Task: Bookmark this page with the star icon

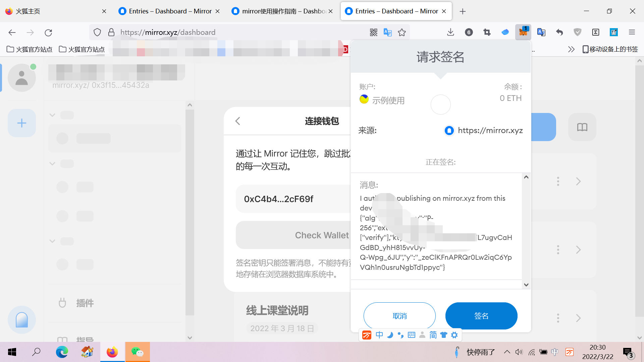Action: 402,32
